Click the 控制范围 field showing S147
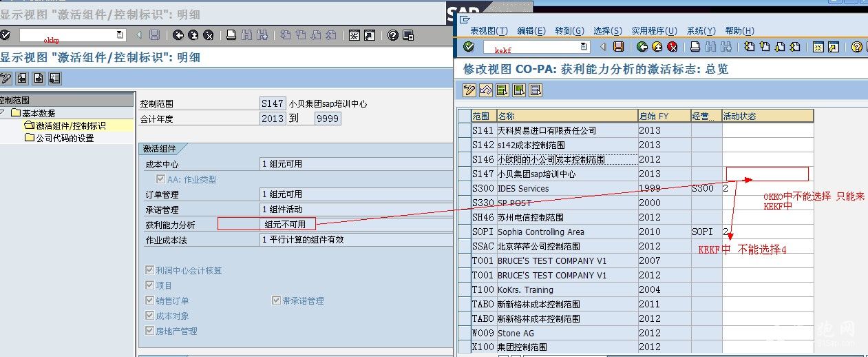 273,103
